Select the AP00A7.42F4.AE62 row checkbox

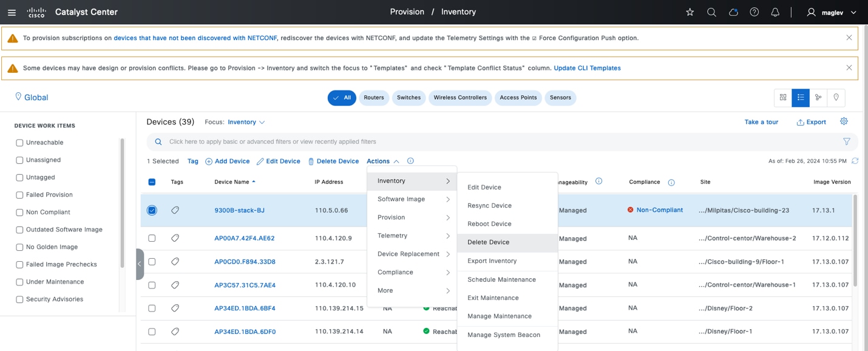152,239
